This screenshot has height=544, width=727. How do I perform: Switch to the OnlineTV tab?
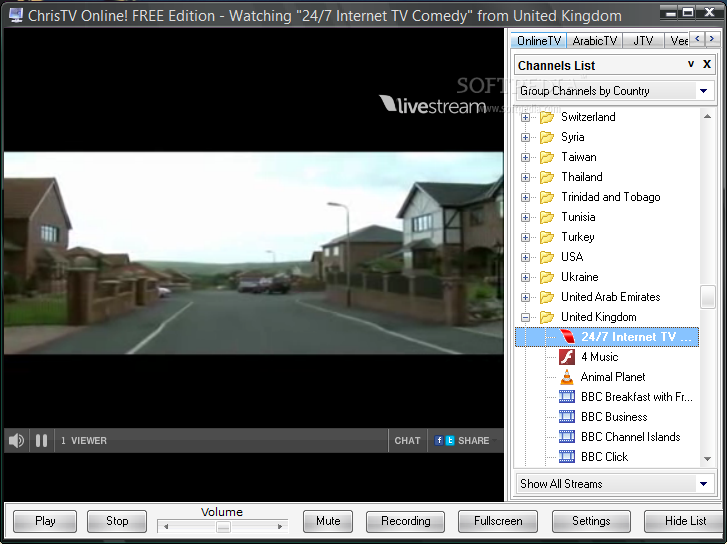click(x=538, y=41)
